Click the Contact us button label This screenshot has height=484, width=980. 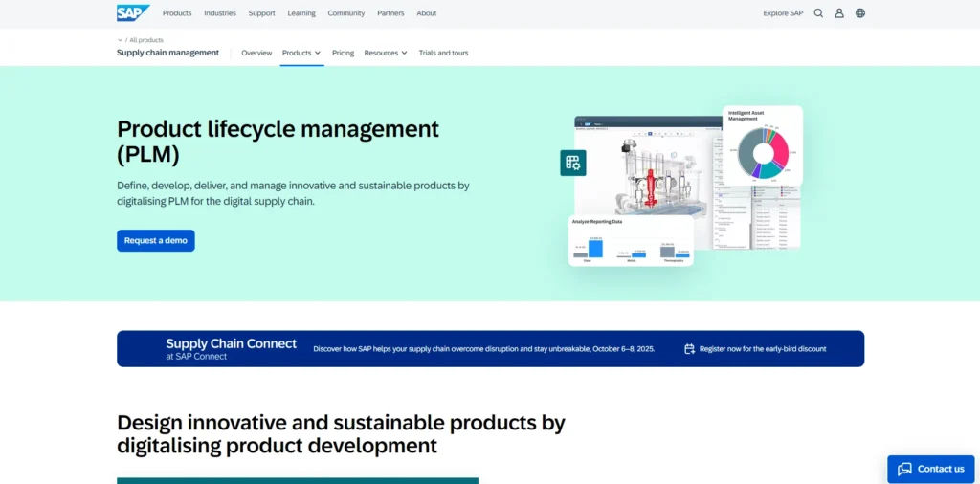(941, 469)
